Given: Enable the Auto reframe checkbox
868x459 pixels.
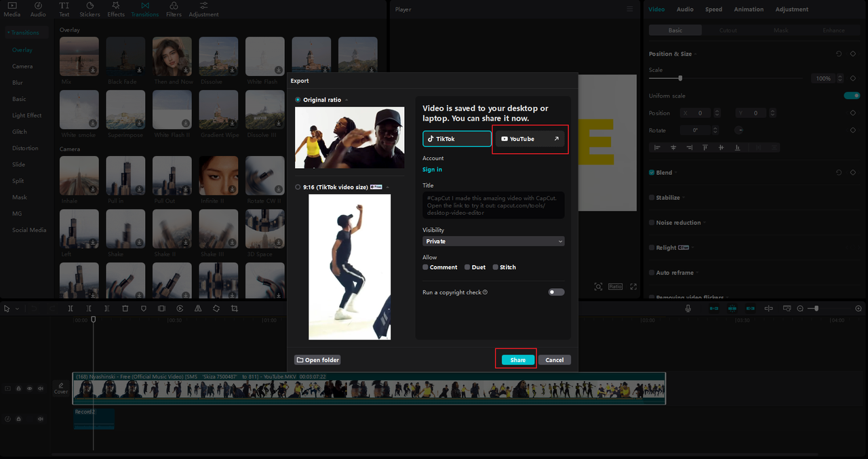Looking at the screenshot, I should click(652, 273).
